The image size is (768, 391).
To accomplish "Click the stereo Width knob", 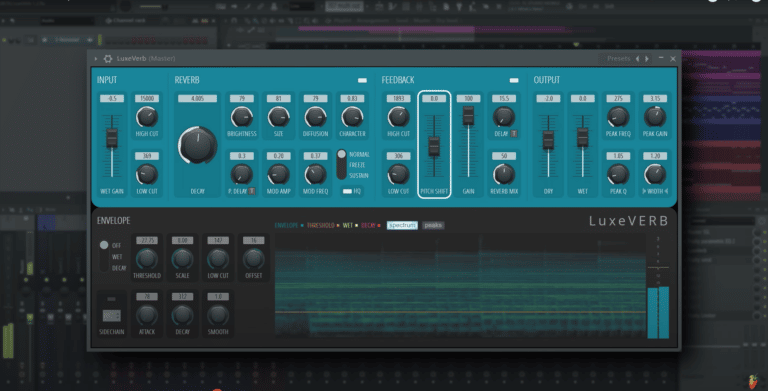I will pos(655,174).
